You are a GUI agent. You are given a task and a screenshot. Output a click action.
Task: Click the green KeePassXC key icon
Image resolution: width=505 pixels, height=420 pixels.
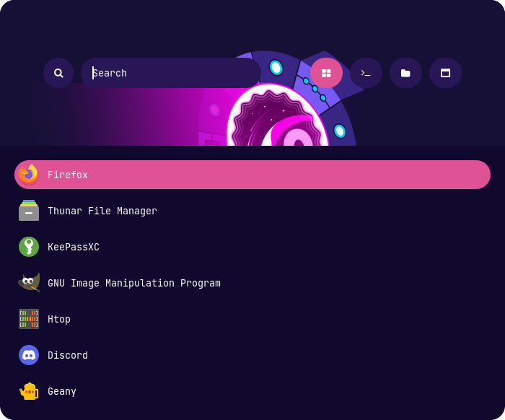point(29,247)
